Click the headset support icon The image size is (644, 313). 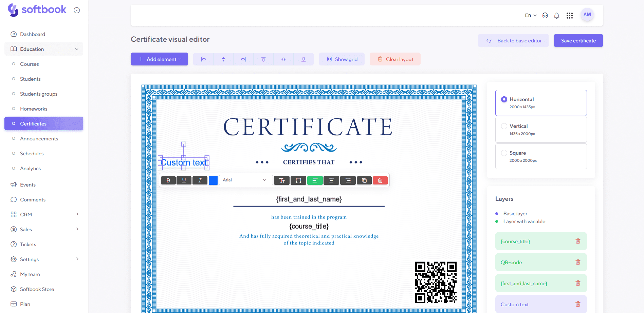545,16
